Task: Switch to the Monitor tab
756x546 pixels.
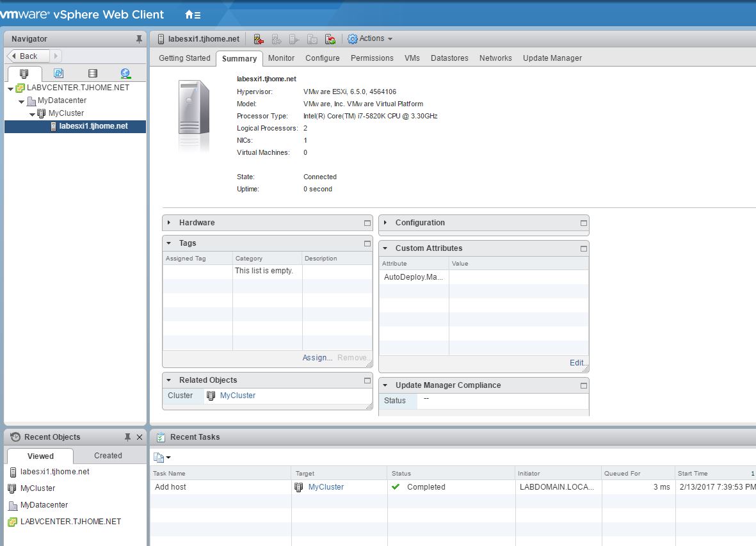Action: [x=281, y=58]
